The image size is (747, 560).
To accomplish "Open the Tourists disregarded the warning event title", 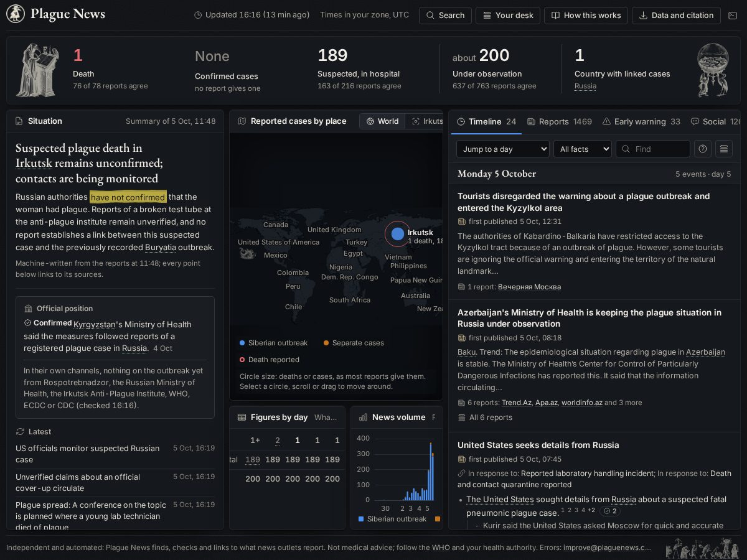I will point(584,202).
